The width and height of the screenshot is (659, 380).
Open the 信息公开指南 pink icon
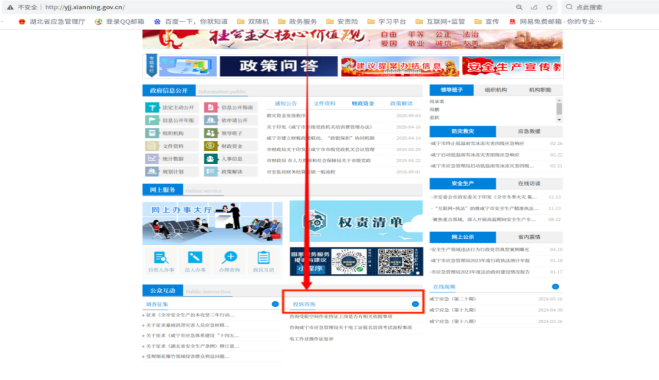point(211,108)
